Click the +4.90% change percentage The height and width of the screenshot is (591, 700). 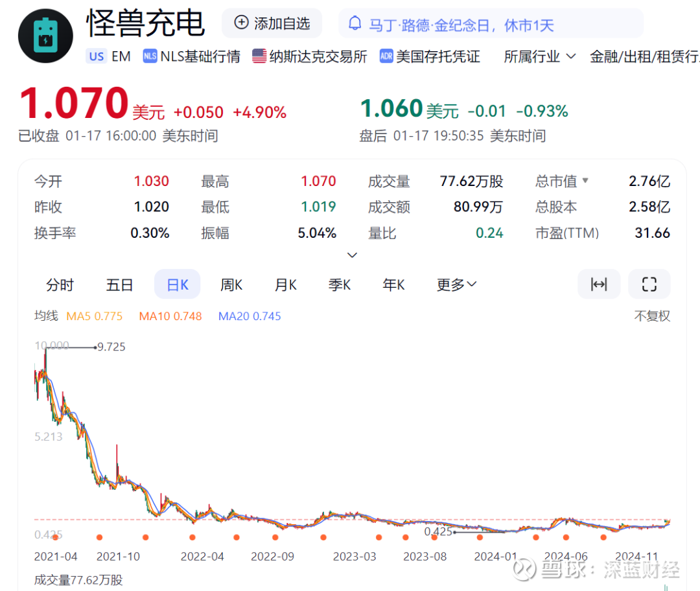[259, 112]
